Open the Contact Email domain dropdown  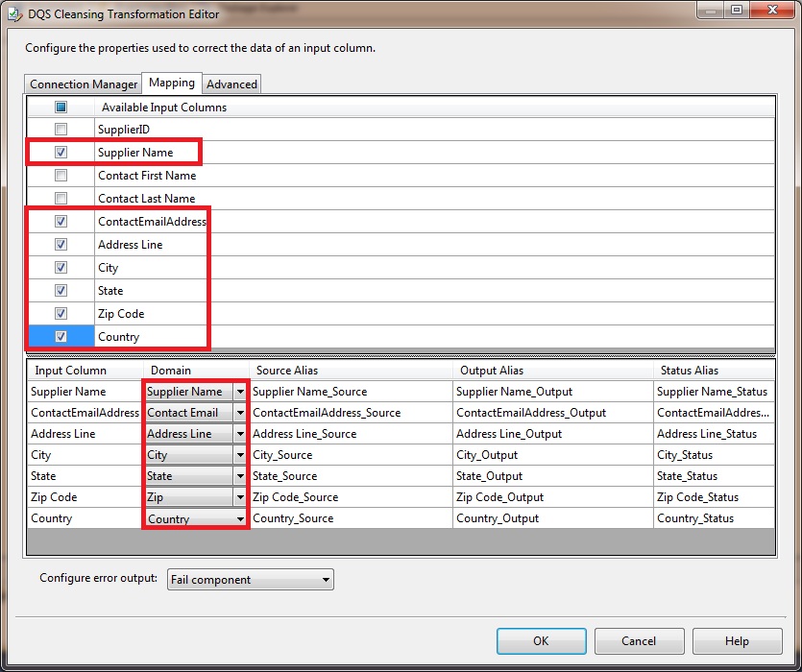pyautogui.click(x=240, y=412)
